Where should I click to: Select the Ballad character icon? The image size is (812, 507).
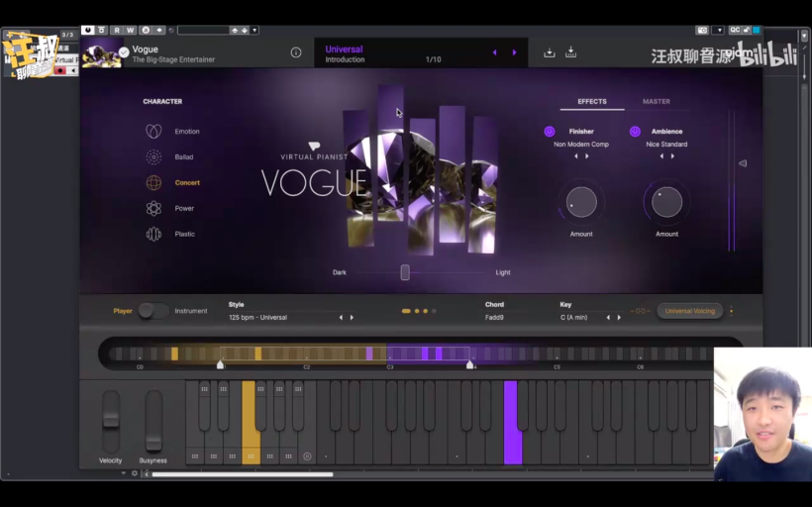(153, 156)
